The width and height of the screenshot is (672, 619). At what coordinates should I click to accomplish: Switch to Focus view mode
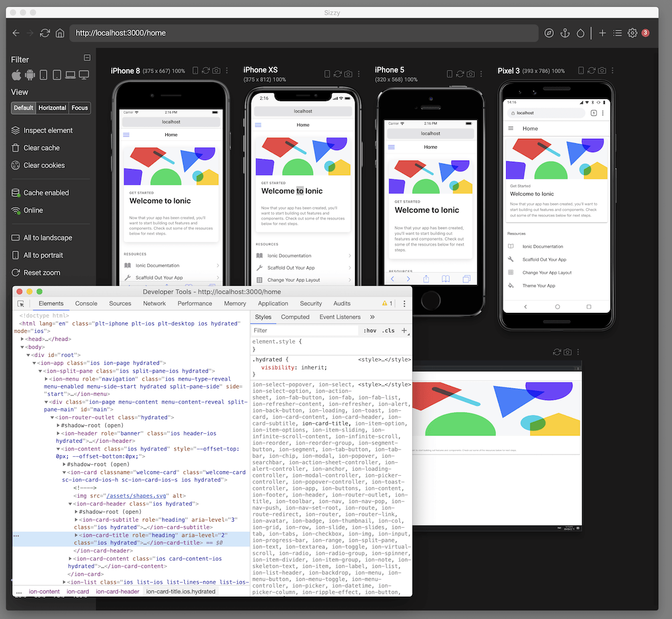80,108
